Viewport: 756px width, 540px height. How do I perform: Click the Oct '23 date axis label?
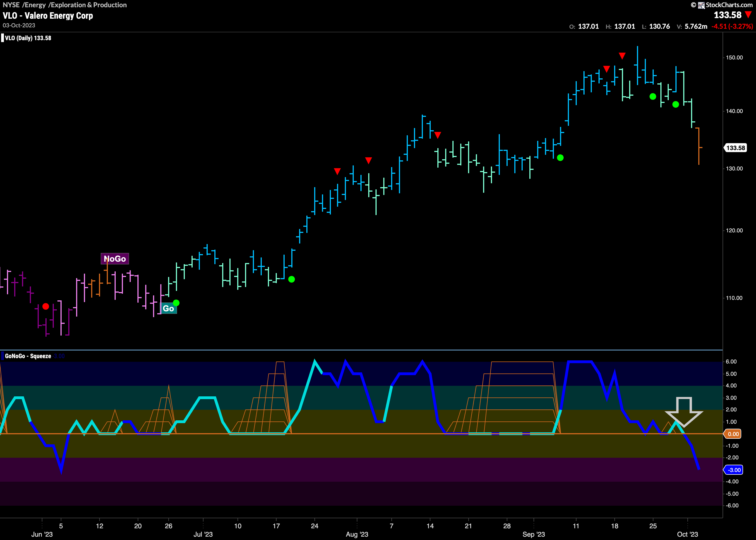pos(687,534)
